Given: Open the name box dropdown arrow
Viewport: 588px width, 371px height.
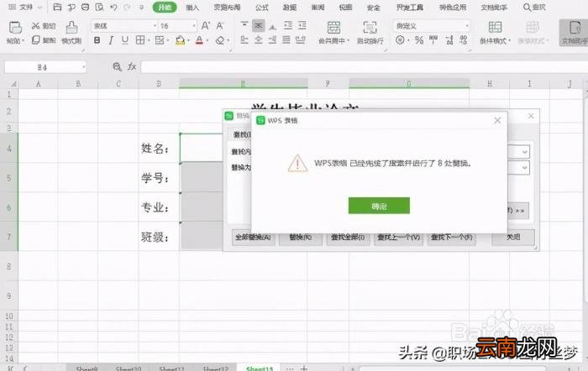Looking at the screenshot, I should pos(84,67).
